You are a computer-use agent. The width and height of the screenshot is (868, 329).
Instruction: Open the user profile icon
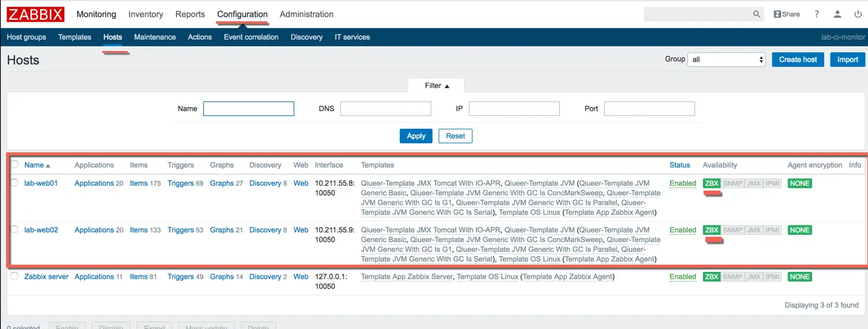click(x=838, y=14)
